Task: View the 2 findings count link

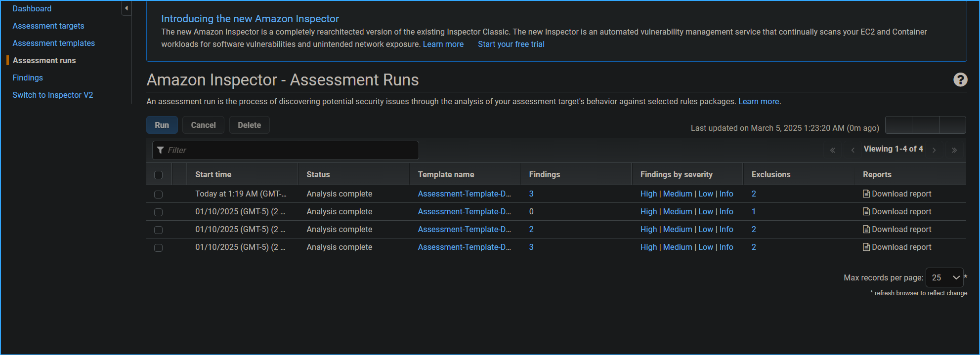Action: (x=531, y=230)
